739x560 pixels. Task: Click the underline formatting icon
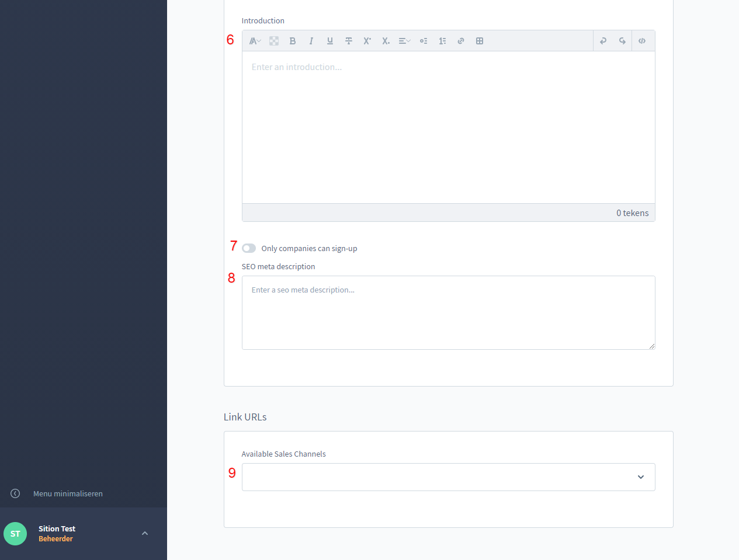click(x=330, y=41)
